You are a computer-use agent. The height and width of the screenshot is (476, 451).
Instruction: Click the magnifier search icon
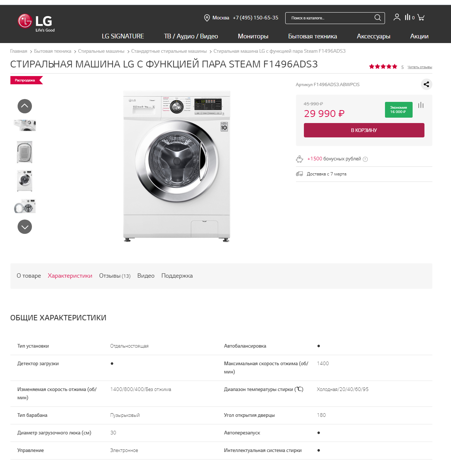(377, 18)
